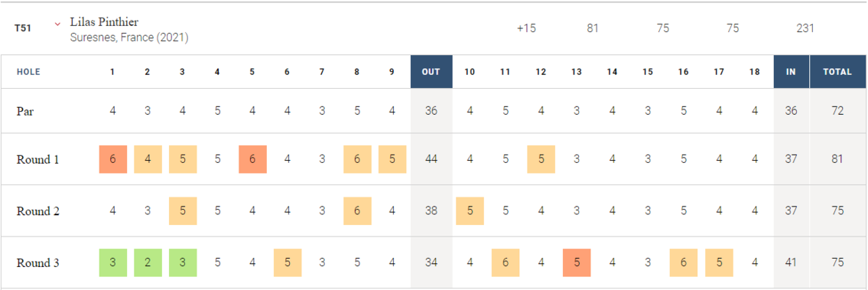The width and height of the screenshot is (868, 290).
Task: Select Round 3 hole 1 green cell
Action: click(x=113, y=263)
